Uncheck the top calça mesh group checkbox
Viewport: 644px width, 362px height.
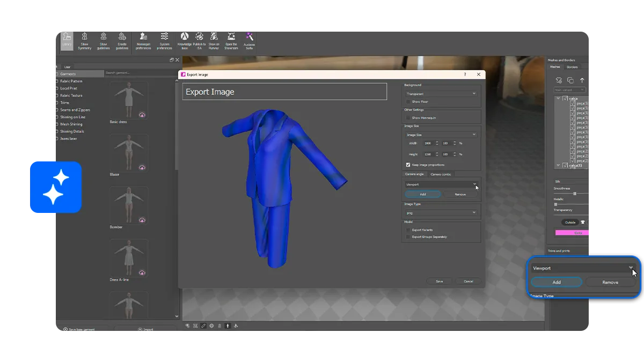pyautogui.click(x=565, y=99)
